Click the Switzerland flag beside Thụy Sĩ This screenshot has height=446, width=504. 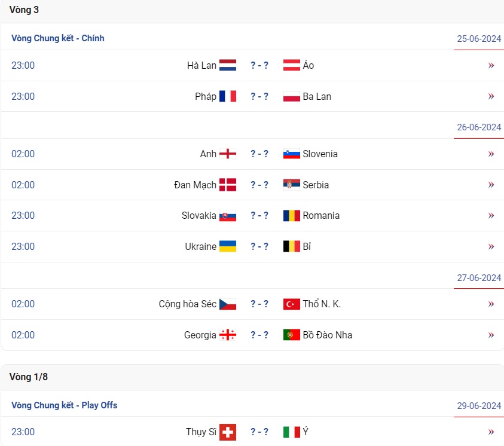click(x=228, y=432)
